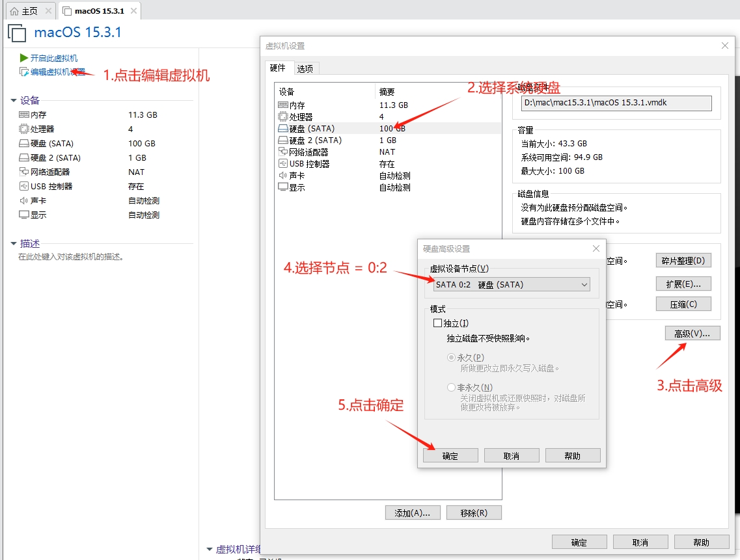The width and height of the screenshot is (740, 560).
Task: Close the 硬盘高级设置 dialog with the X
Action: click(596, 248)
